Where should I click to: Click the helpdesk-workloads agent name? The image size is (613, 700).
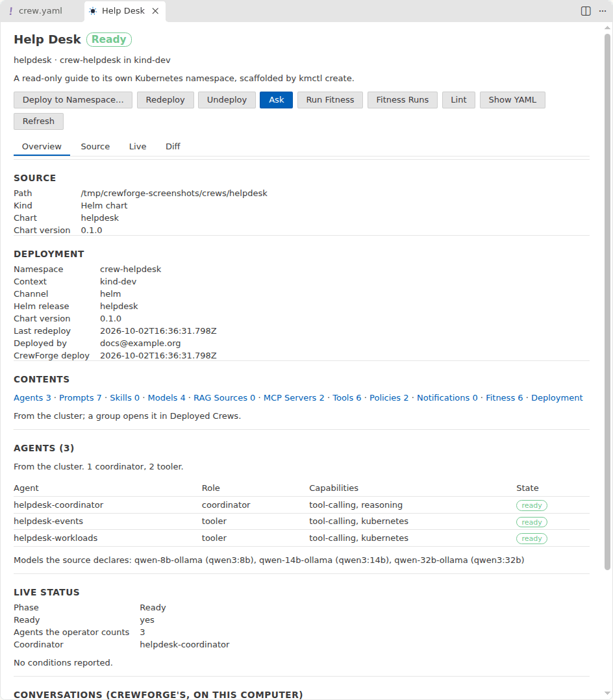coord(55,538)
